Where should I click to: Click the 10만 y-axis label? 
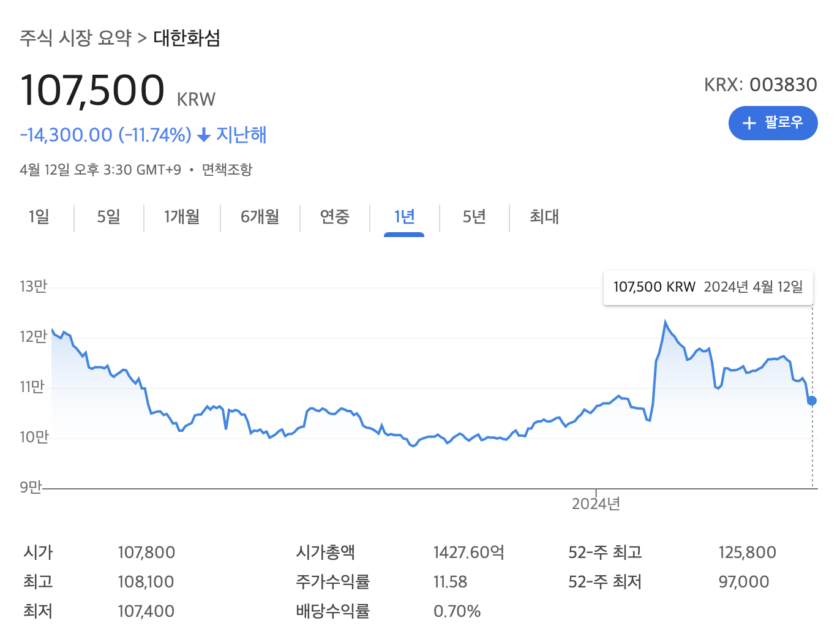click(34, 437)
